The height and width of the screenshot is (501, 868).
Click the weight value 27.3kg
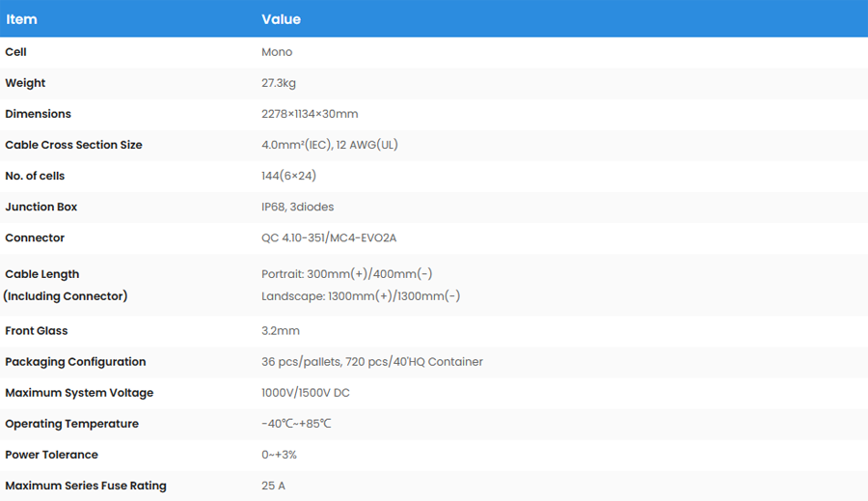click(279, 83)
